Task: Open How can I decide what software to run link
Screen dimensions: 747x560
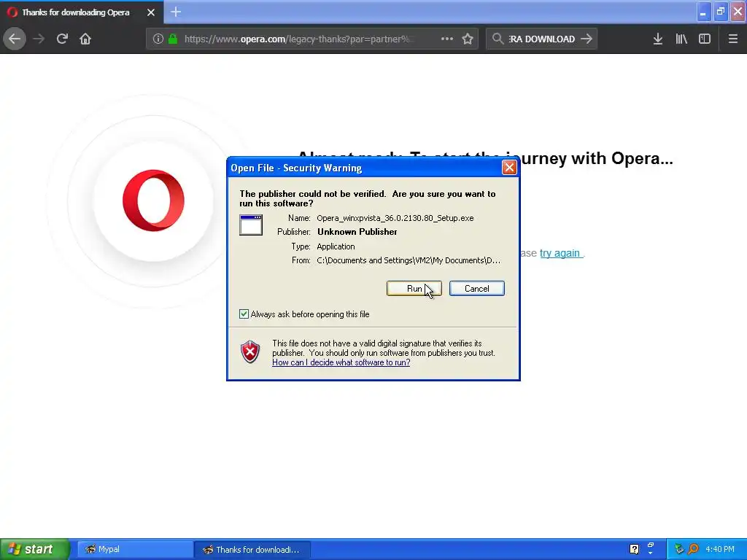Action: tap(341, 362)
